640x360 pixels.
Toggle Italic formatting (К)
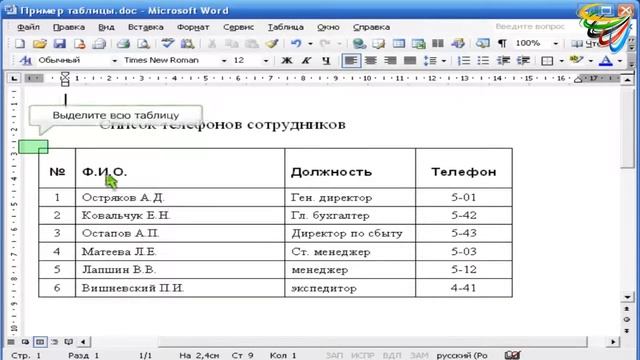(306, 60)
